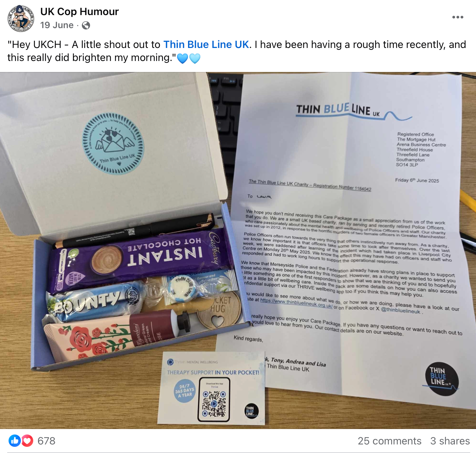The height and width of the screenshot is (453, 476).
Task: View the 3 shares list
Action: point(450,441)
